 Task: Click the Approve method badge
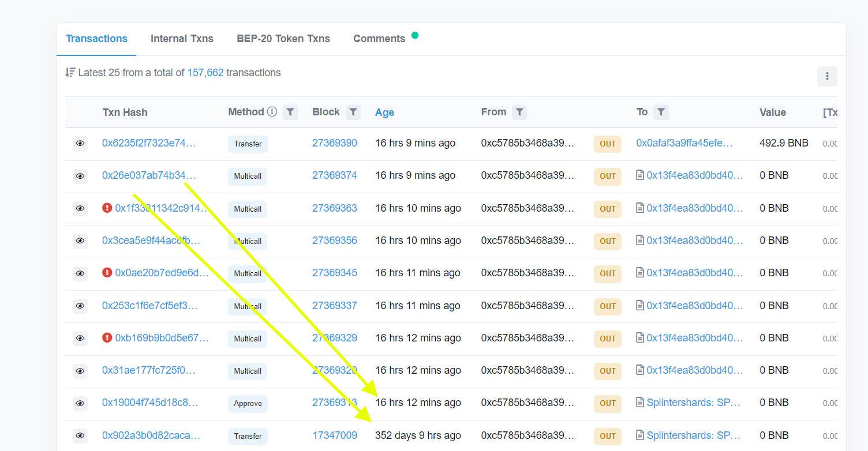click(x=248, y=403)
